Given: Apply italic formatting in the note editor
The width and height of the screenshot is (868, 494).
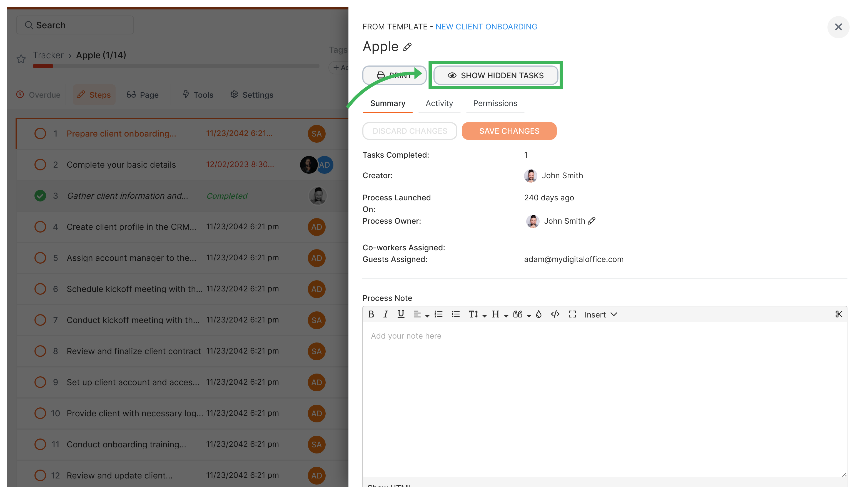Looking at the screenshot, I should (x=386, y=314).
